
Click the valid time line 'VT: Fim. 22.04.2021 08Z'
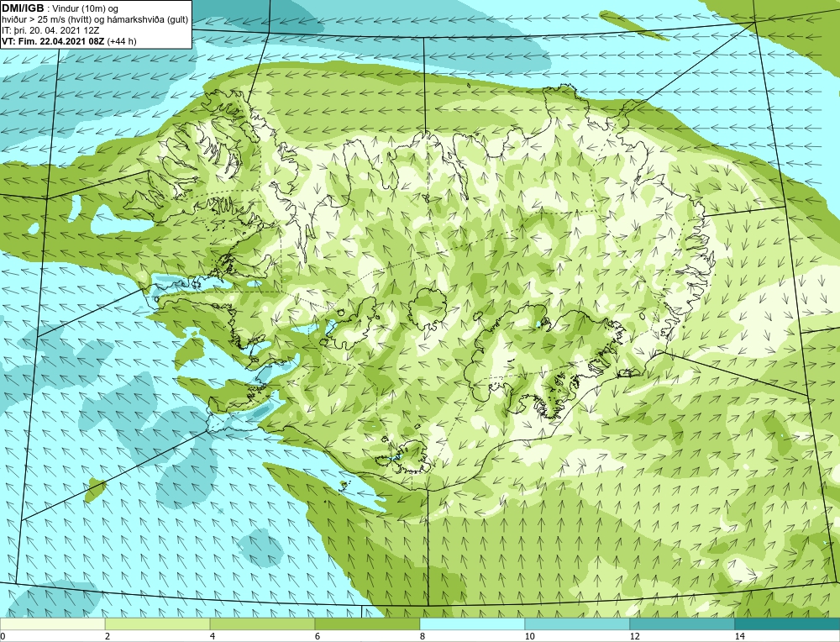(54, 41)
